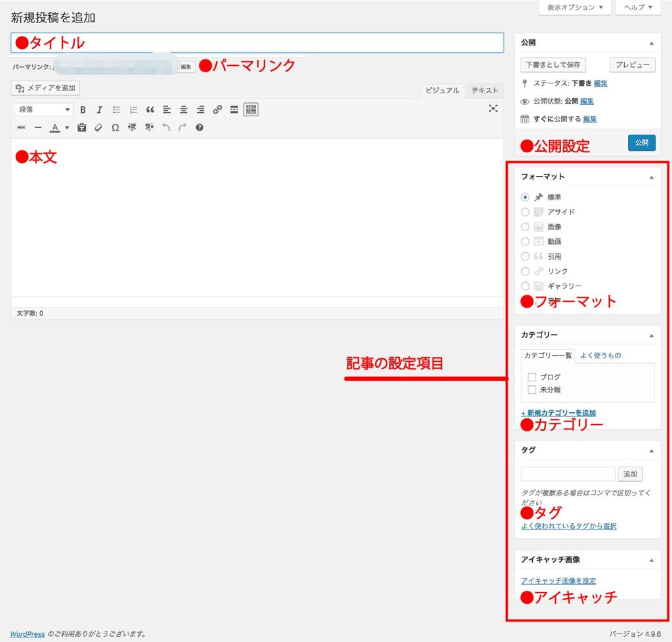Open the よく使うもの category tab
Image resolution: width=672 pixels, height=642 pixels.
point(600,356)
